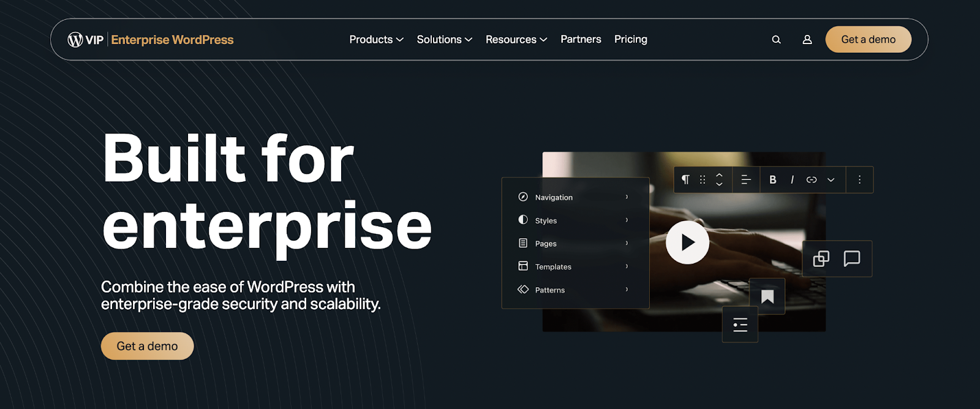Click the bookmark icon

tap(767, 297)
